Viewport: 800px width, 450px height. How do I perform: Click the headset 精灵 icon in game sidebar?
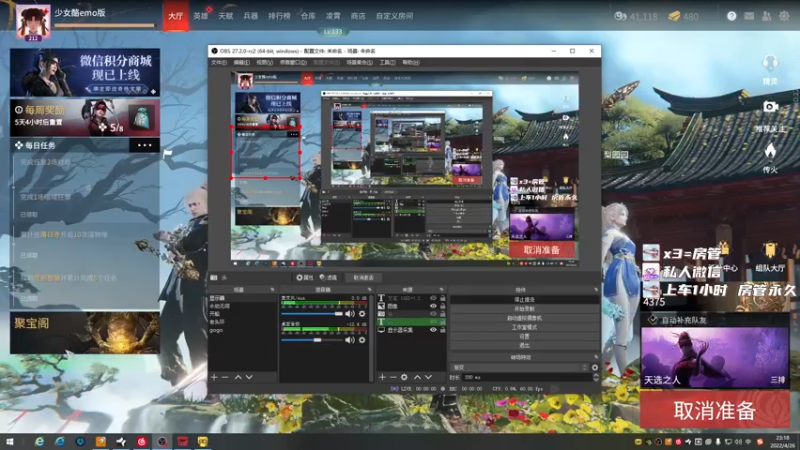coord(770,64)
